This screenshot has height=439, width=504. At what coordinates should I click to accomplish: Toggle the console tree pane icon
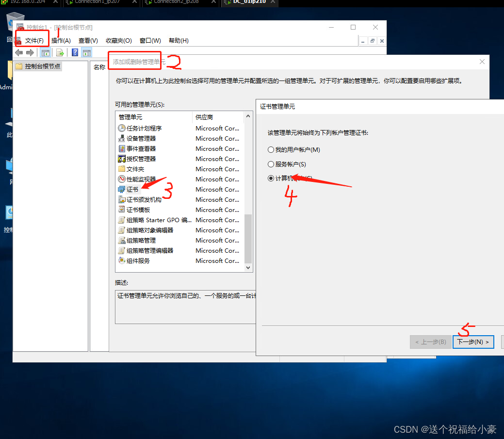coord(45,53)
